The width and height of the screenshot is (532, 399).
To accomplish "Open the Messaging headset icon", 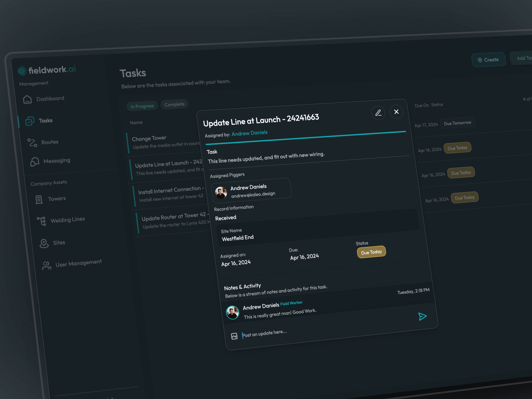I will point(35,162).
